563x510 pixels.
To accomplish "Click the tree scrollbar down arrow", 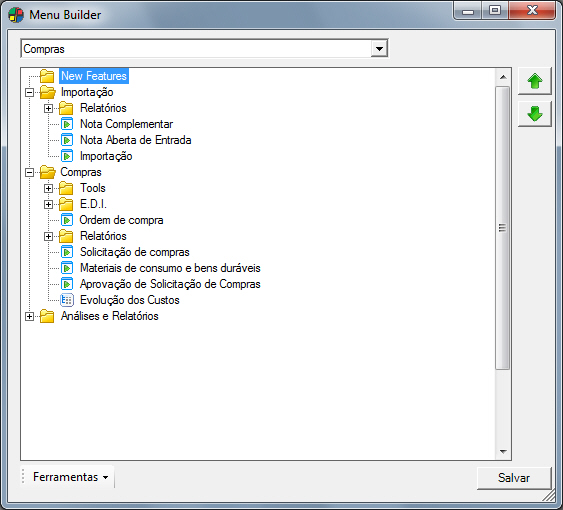I will 503,452.
